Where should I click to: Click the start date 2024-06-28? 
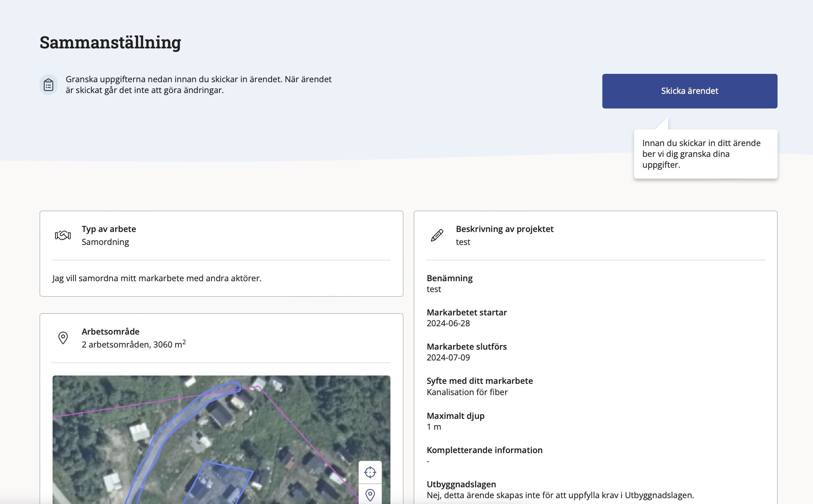[x=448, y=323]
